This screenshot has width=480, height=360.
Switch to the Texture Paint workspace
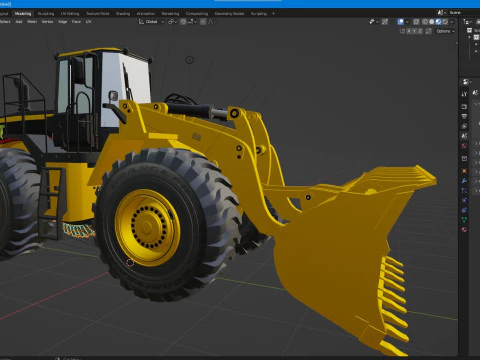(x=97, y=14)
